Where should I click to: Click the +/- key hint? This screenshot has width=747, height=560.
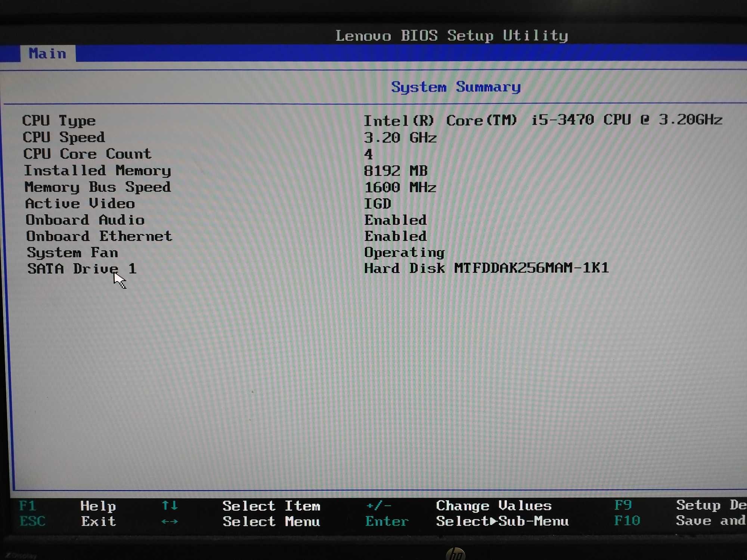(x=379, y=506)
